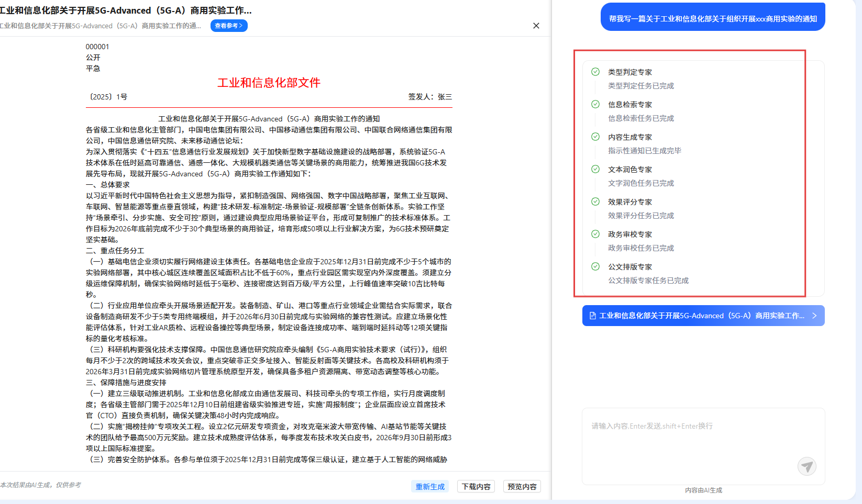Viewport: 862px width, 504px height.
Task: Click the red 工业和信息化部文件 heading
Action: 269,83
